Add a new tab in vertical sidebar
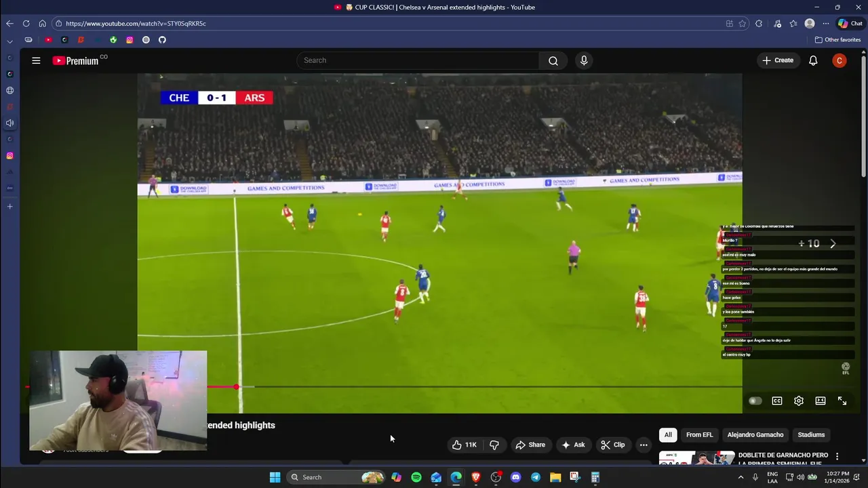 coord(9,206)
